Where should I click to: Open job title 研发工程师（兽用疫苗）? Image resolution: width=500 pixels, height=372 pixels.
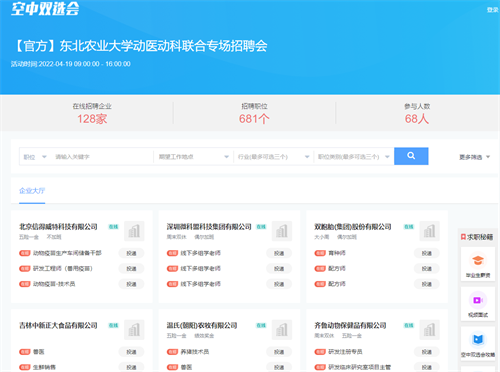pyautogui.click(x=63, y=268)
